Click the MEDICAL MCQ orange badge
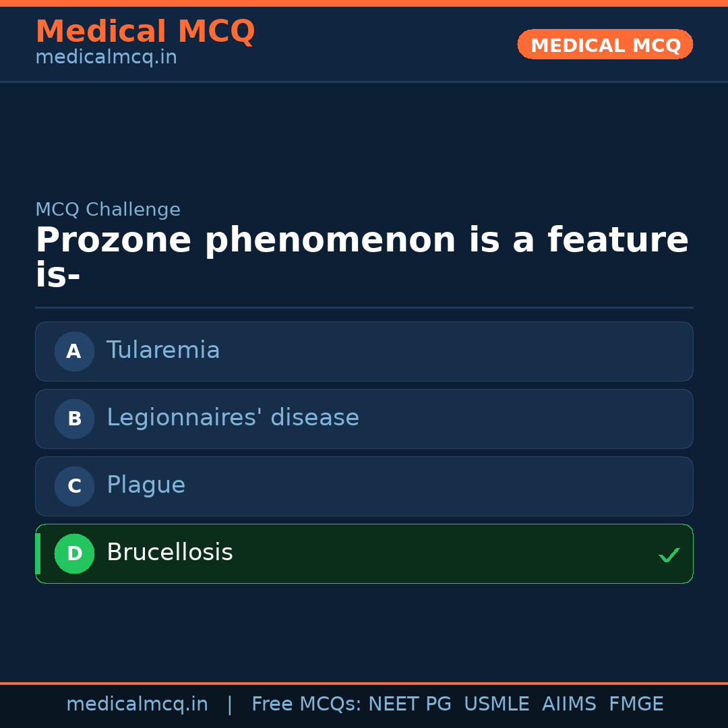Image resolution: width=728 pixels, height=728 pixels. [x=605, y=44]
